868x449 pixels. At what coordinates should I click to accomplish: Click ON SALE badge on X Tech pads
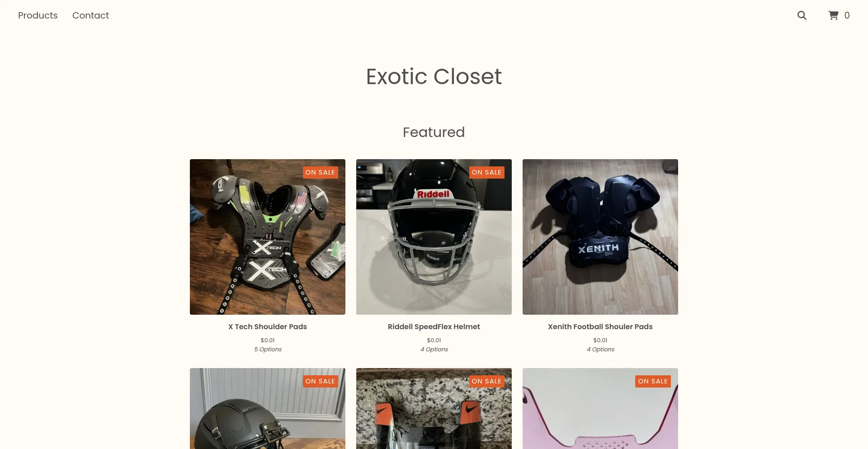click(x=320, y=172)
